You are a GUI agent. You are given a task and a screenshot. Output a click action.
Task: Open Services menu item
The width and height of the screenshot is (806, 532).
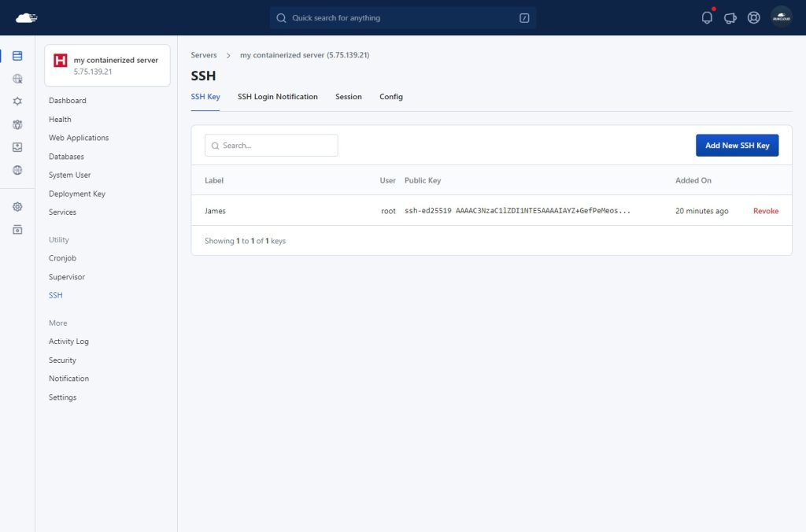pyautogui.click(x=62, y=212)
